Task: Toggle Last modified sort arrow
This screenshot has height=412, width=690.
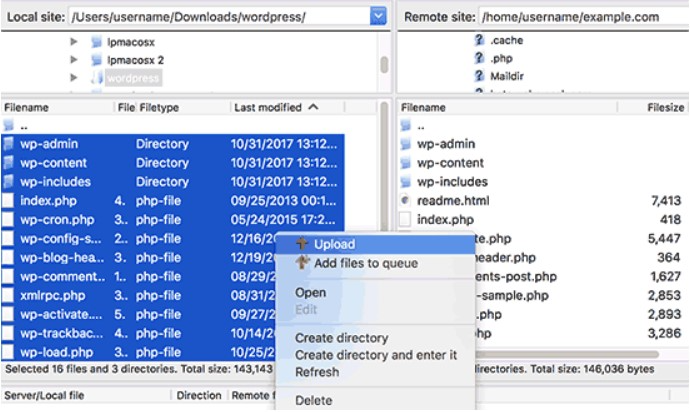Action: point(313,107)
